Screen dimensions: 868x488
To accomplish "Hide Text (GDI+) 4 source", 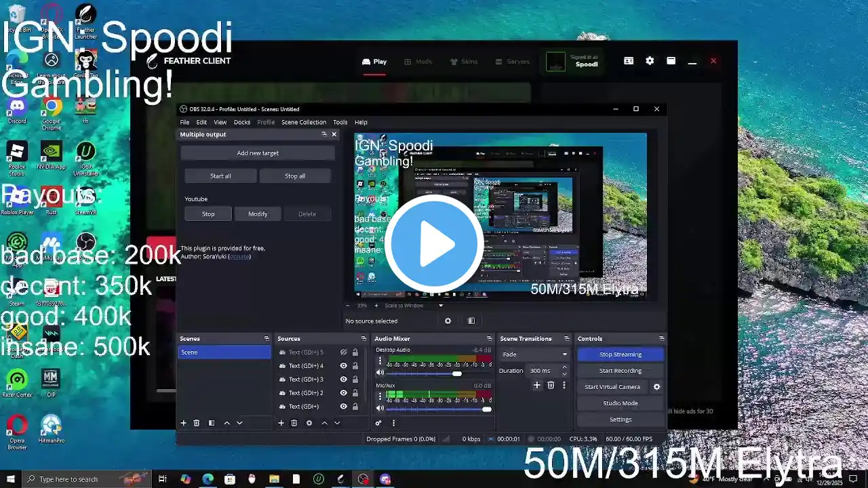I will coord(343,366).
